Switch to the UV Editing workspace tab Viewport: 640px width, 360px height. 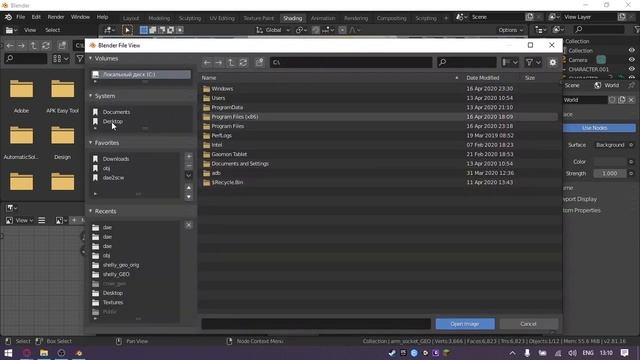(x=222, y=18)
